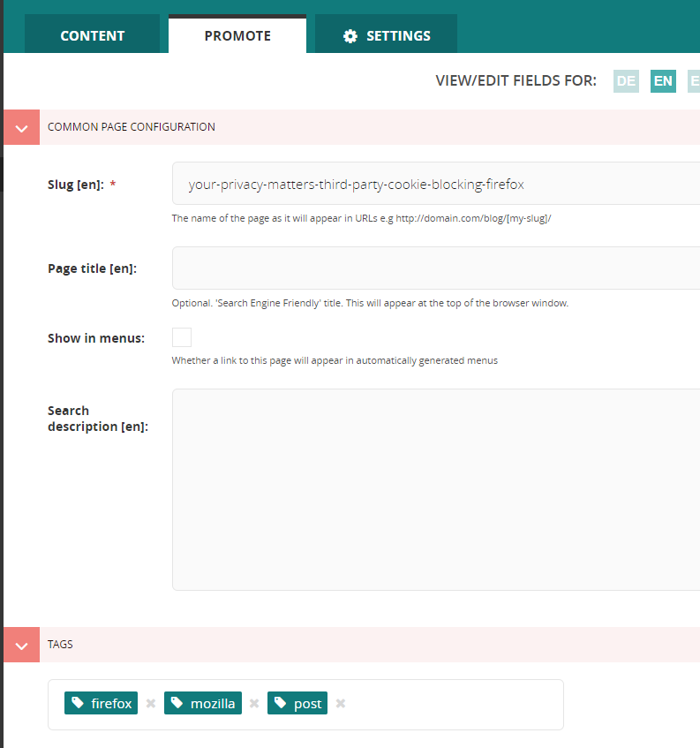Click the tag icon on post
The width and height of the screenshot is (700, 748).
[x=281, y=703]
